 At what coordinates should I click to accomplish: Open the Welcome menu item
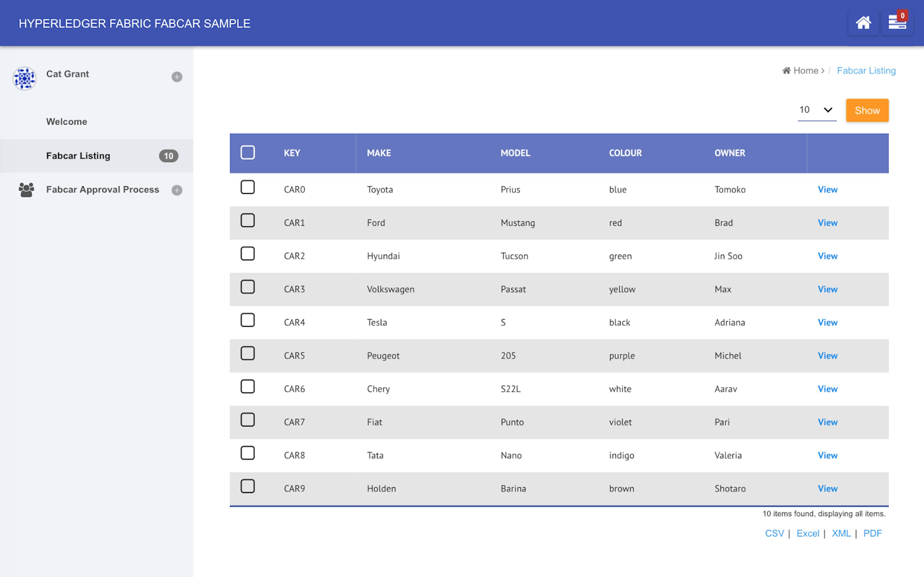pyautogui.click(x=67, y=122)
